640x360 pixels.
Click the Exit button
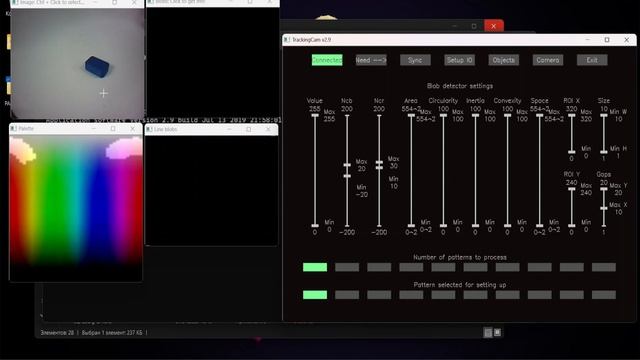pos(592,60)
